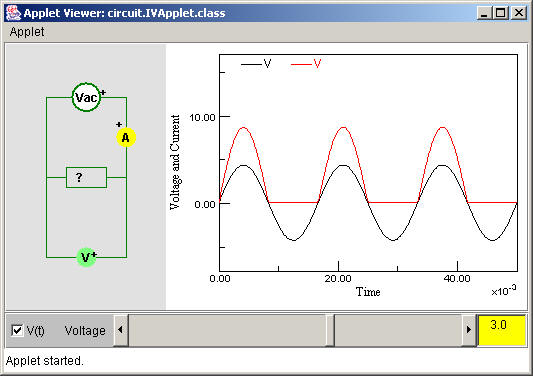Click the black V legend entry
The height and width of the screenshot is (376, 533).
(256, 64)
